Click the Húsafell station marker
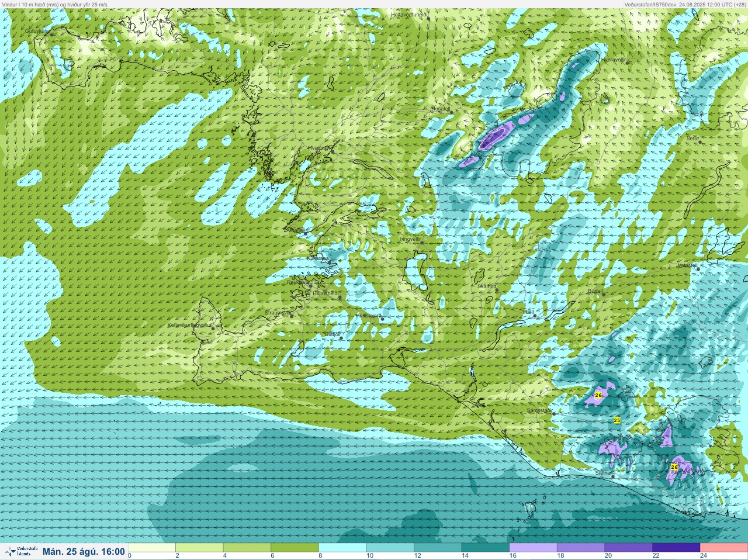 [x=451, y=112]
